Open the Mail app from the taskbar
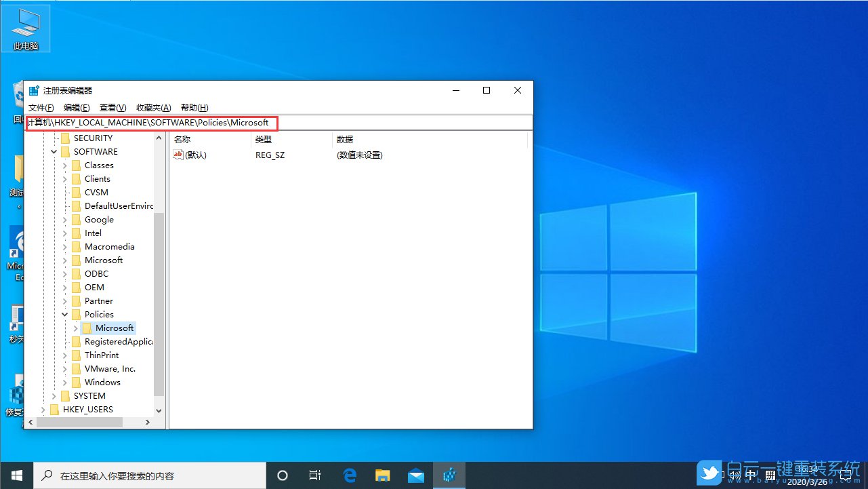Image resolution: width=868 pixels, height=489 pixels. (415, 475)
